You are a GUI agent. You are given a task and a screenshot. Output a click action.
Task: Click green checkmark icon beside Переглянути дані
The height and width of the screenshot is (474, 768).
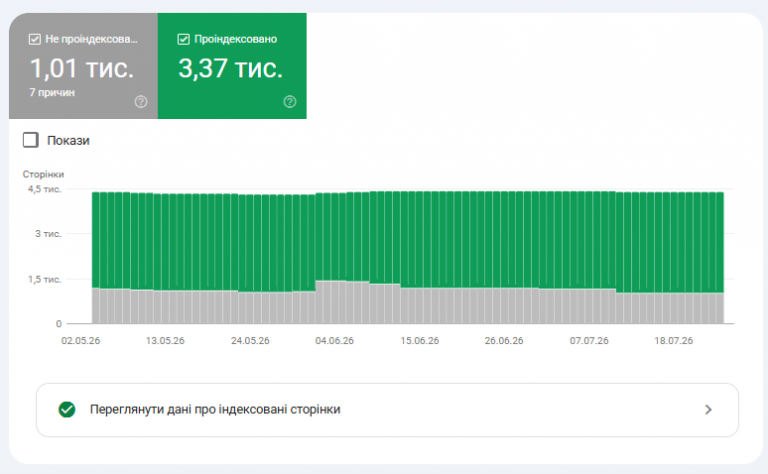pos(67,409)
